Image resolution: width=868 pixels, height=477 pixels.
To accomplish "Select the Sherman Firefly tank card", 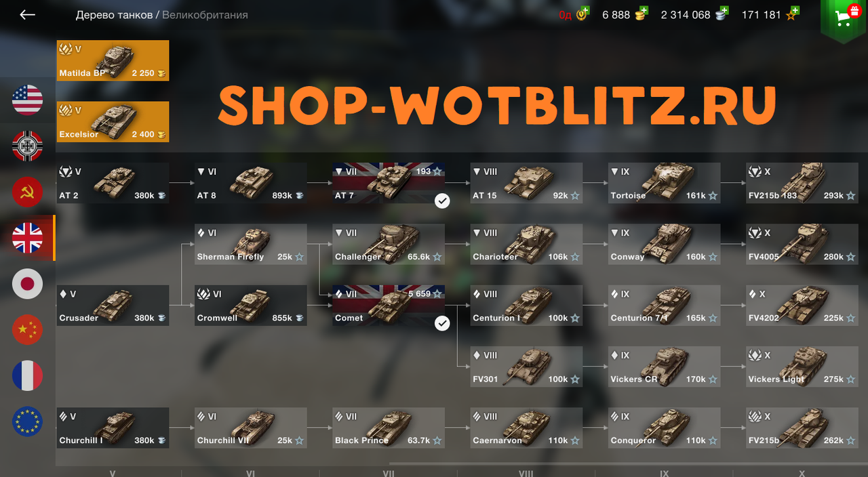I will click(x=250, y=244).
